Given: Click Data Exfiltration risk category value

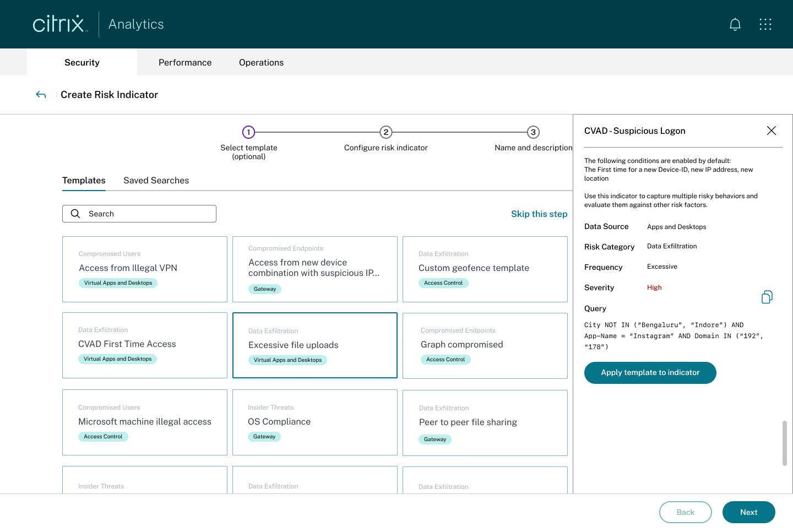Looking at the screenshot, I should pyautogui.click(x=672, y=246).
